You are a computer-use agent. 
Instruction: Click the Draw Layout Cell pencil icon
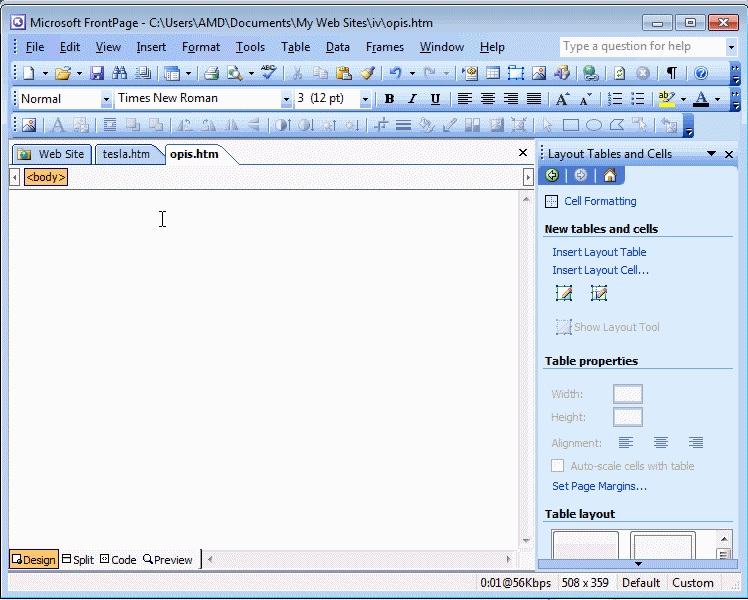599,294
